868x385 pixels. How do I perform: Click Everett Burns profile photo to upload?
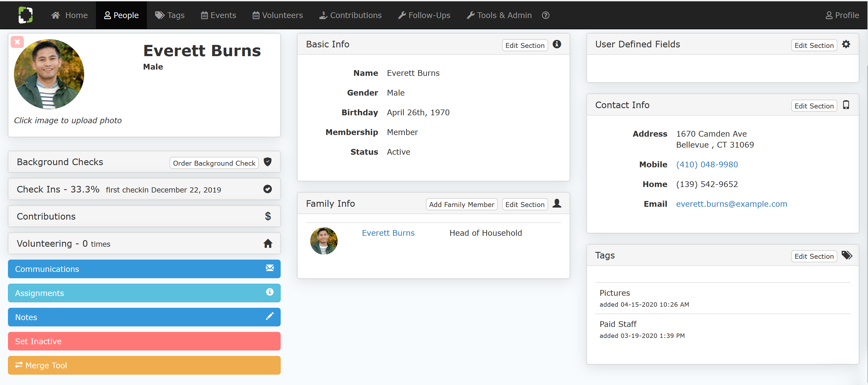(49, 74)
